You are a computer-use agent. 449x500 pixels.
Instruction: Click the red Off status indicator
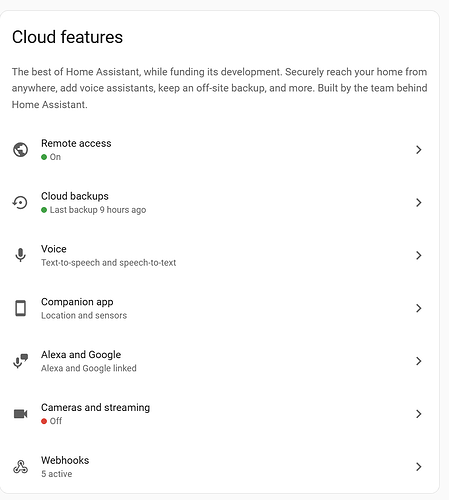click(44, 421)
